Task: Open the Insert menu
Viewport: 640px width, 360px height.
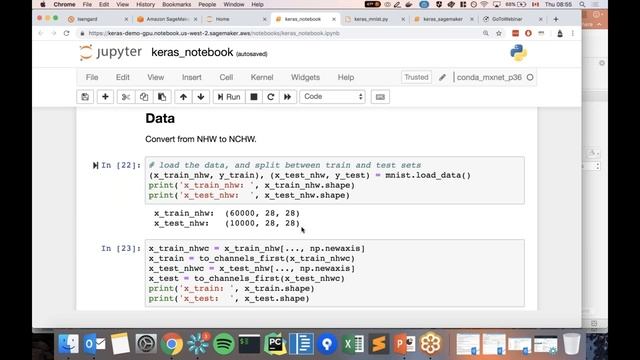Action: tap(191, 77)
